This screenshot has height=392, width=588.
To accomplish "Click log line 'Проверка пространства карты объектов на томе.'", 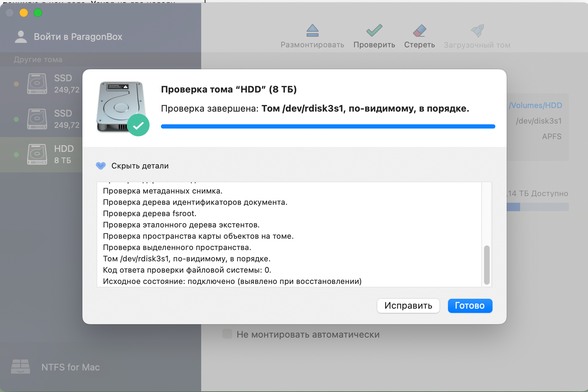I will coord(198,236).
